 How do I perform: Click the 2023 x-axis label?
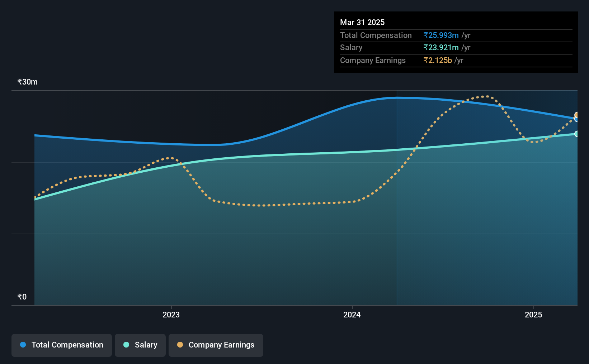pos(171,315)
